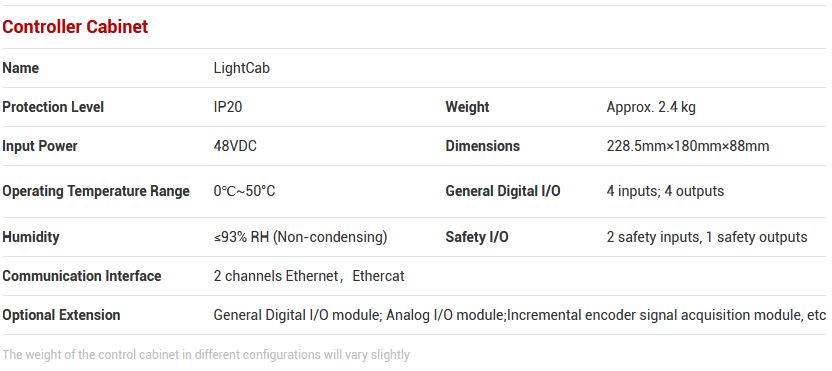Select the Protection Level label
The image size is (832, 371).
coord(53,107)
